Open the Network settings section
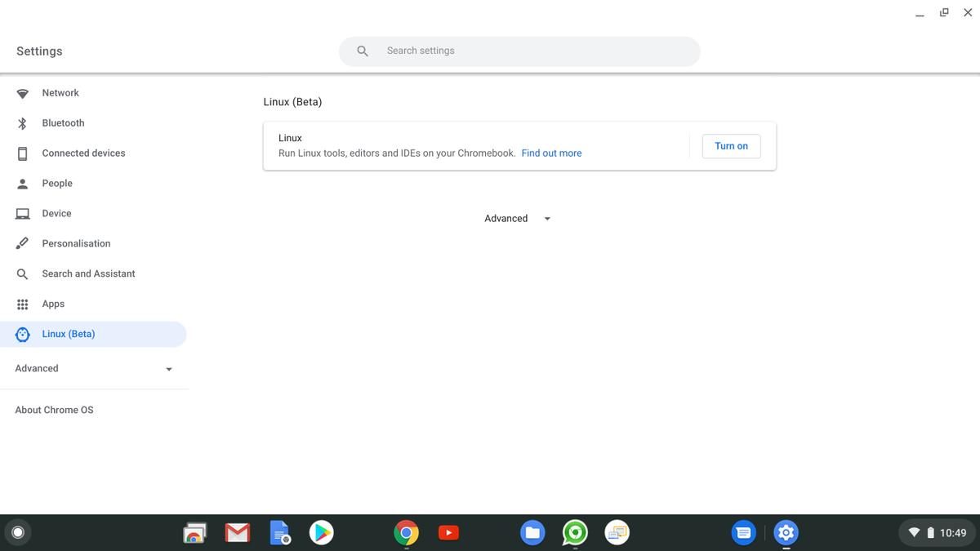Viewport: 980px width, 551px height. [x=93, y=93]
